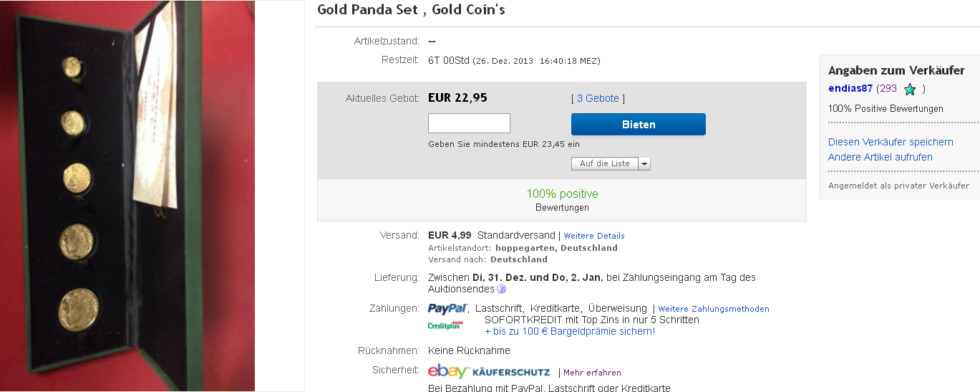The height and width of the screenshot is (392, 980).
Task: Click Mehr erfahren next to Käuferschutz
Action: [x=592, y=373]
